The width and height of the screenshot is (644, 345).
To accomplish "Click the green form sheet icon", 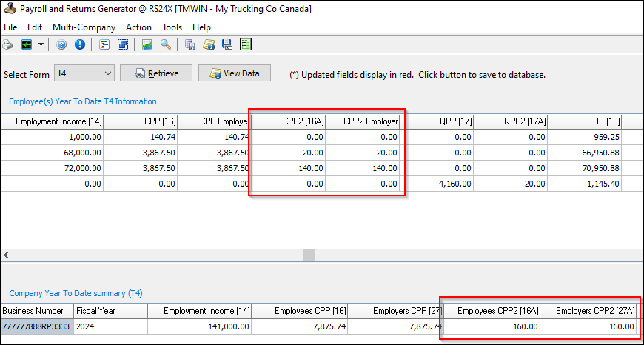I will pos(246,44).
